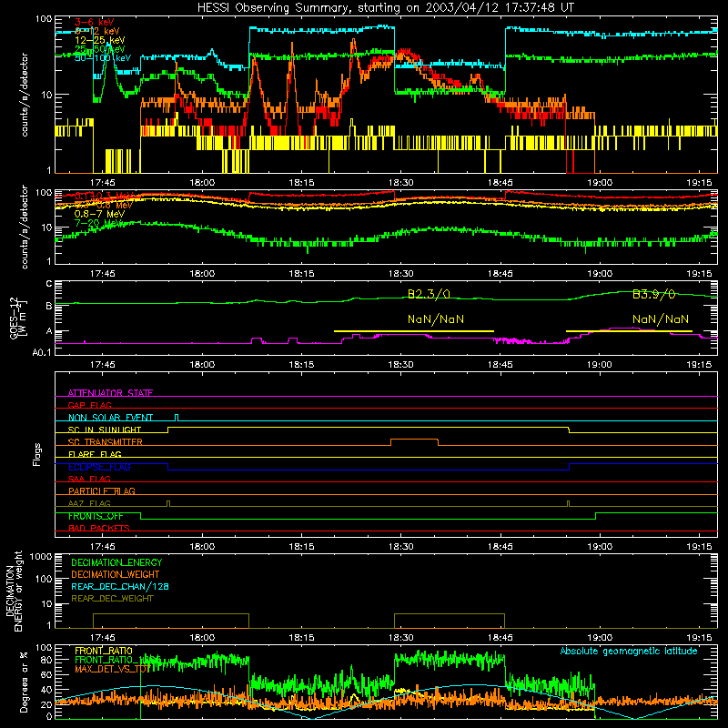Select the AAZ_FLAG label

(x=89, y=503)
